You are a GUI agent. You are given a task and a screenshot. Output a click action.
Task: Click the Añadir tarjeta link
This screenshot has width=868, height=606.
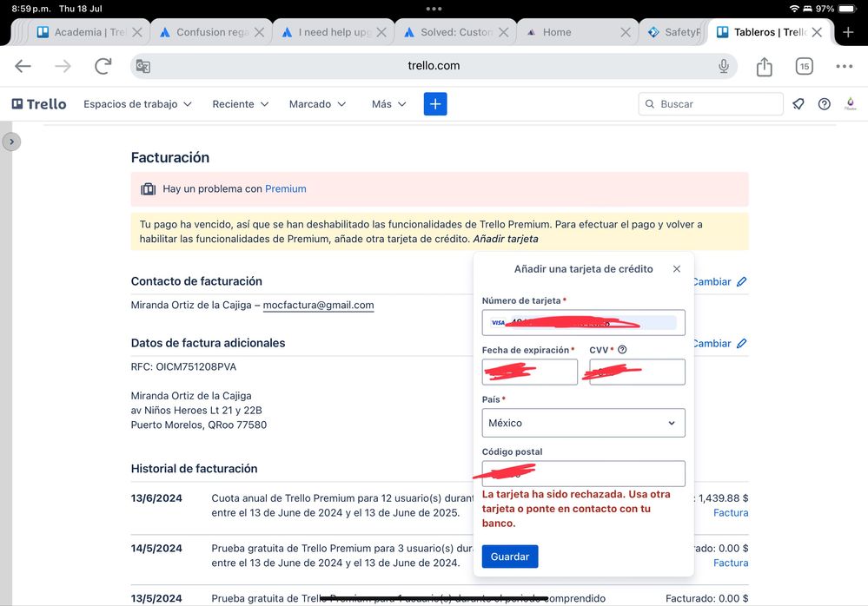(x=506, y=239)
